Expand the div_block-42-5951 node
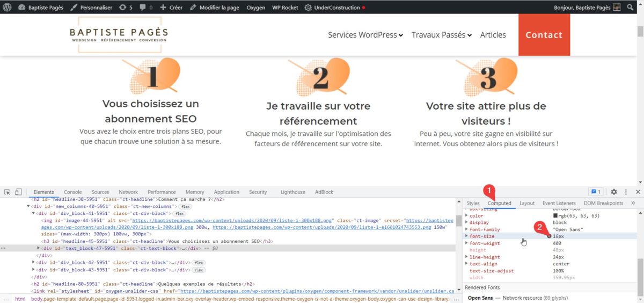Screen dimensions: 644x303 click(33, 263)
